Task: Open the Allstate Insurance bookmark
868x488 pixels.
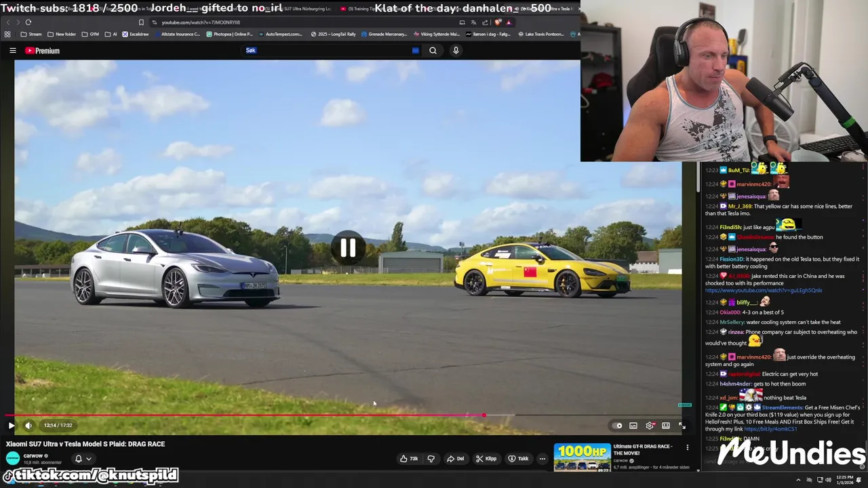Action: tap(177, 34)
